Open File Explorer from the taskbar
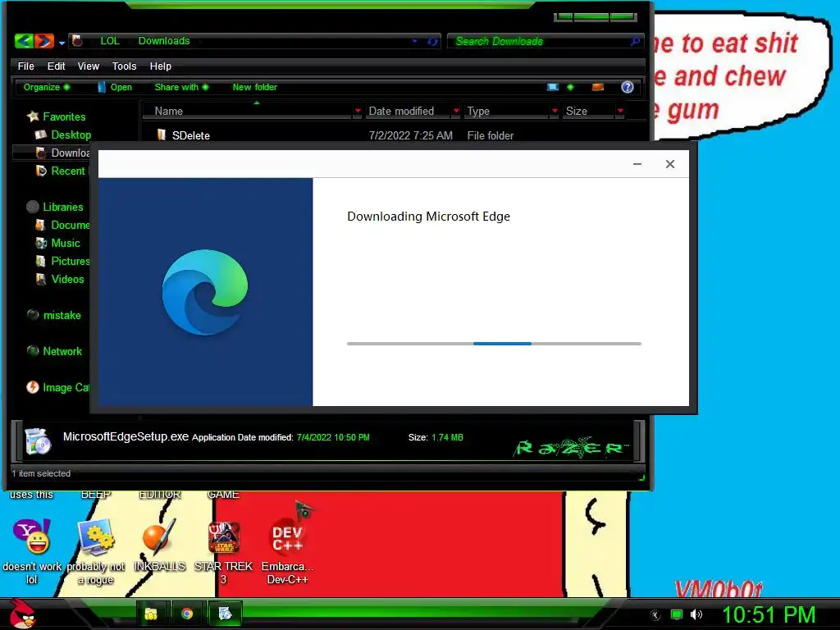 151,614
